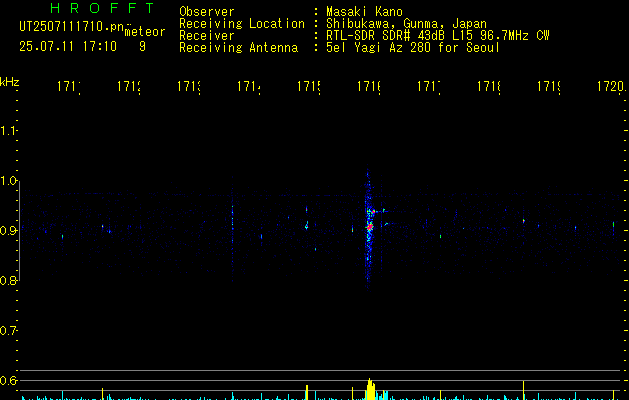Click the 1.1 kHz frequency tick label
This screenshot has height=400, width=629.
pyautogui.click(x=8, y=130)
